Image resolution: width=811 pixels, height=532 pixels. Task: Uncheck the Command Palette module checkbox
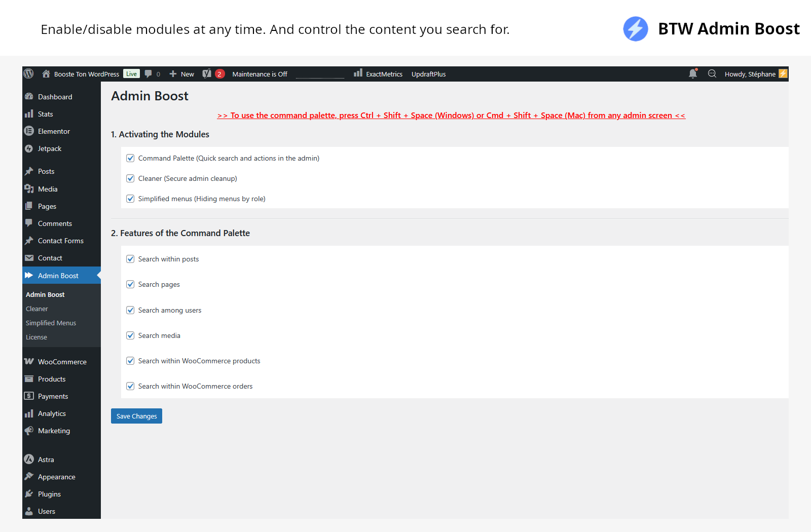130,158
